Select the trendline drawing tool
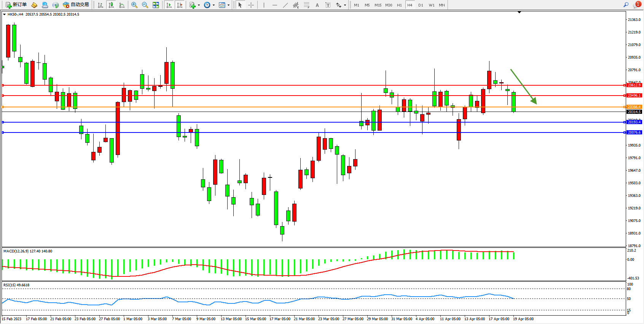The image size is (644, 324). (285, 5)
